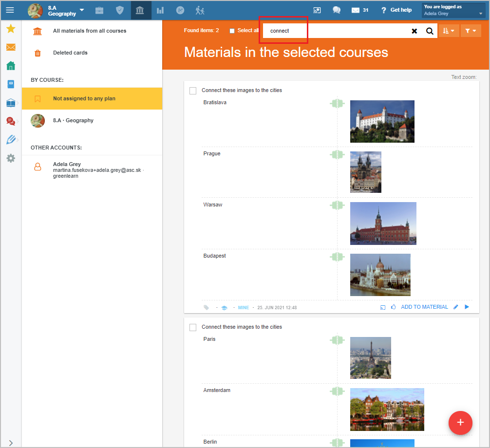
Task: Check the second card's checkbox above Paris
Action: tap(193, 327)
